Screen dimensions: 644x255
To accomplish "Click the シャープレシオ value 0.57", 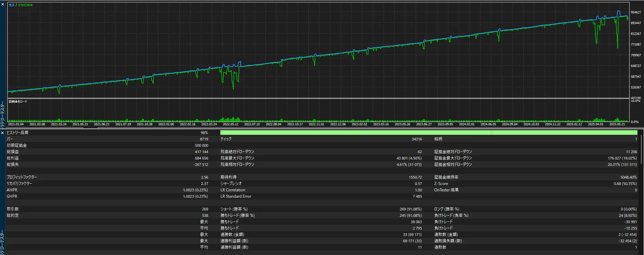I will 418,184.
